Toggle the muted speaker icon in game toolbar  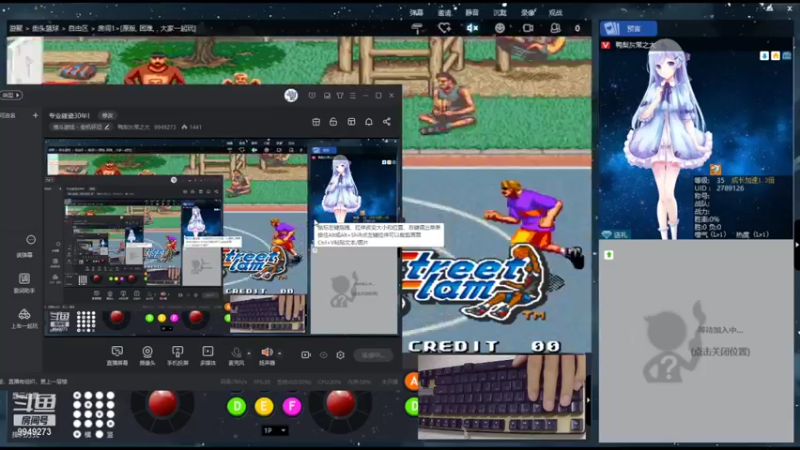(x=472, y=28)
